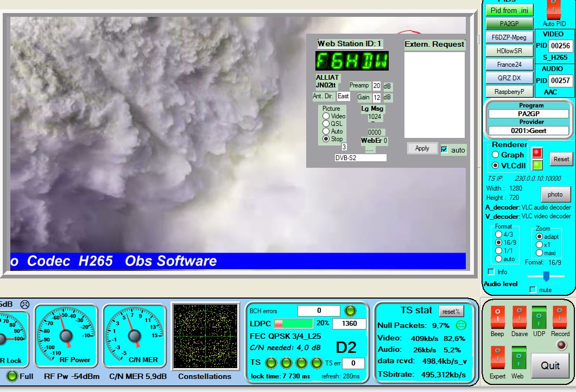Viewport: 576px width, 392px height.
Task: Toggle the Record switch
Action: click(x=560, y=317)
